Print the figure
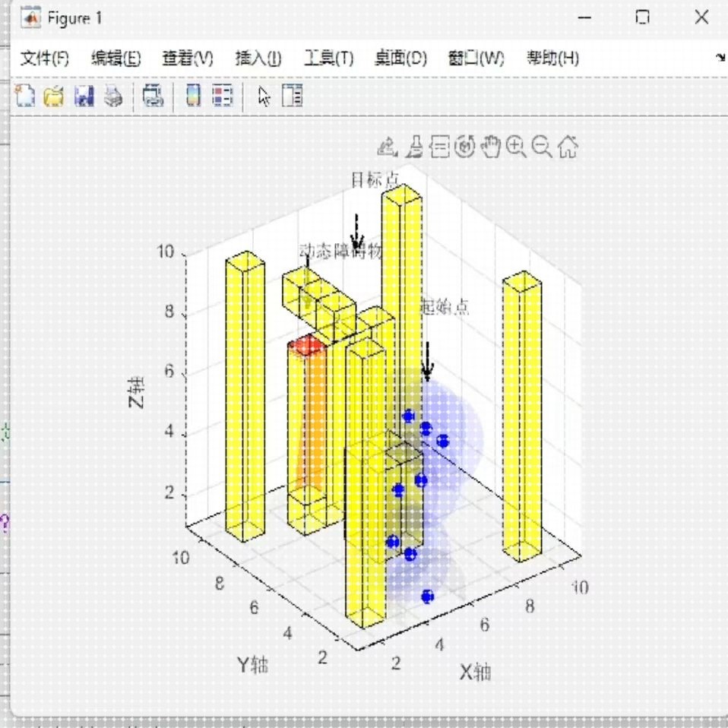This screenshot has height=728, width=728. 112,97
